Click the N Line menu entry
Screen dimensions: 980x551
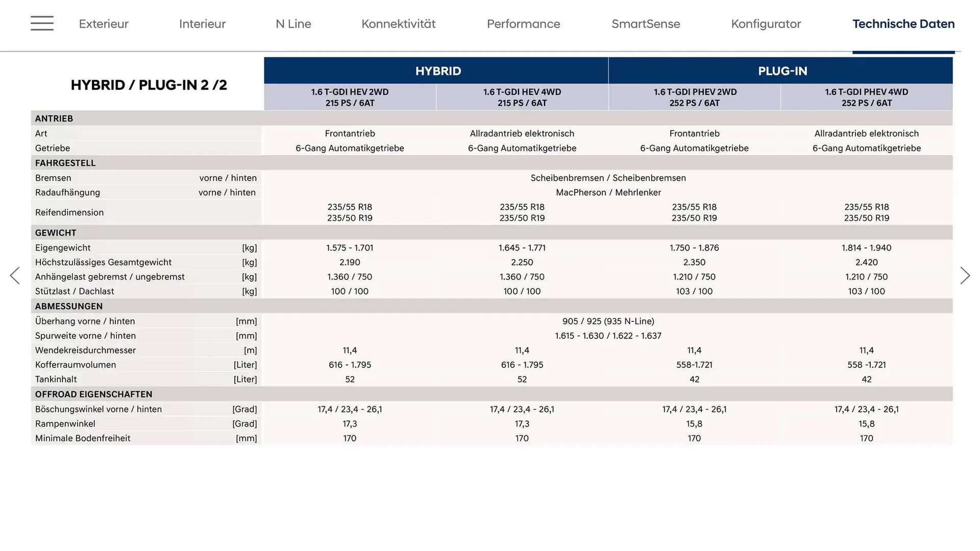point(293,24)
